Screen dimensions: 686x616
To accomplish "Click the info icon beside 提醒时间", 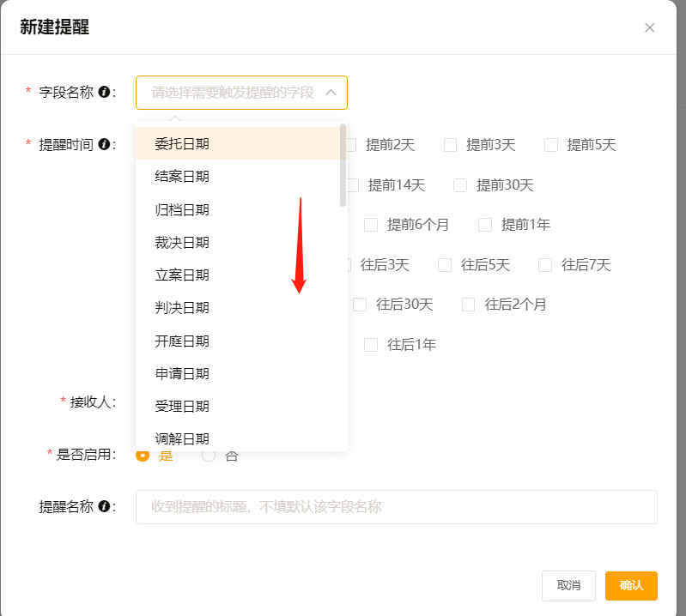I will point(104,144).
